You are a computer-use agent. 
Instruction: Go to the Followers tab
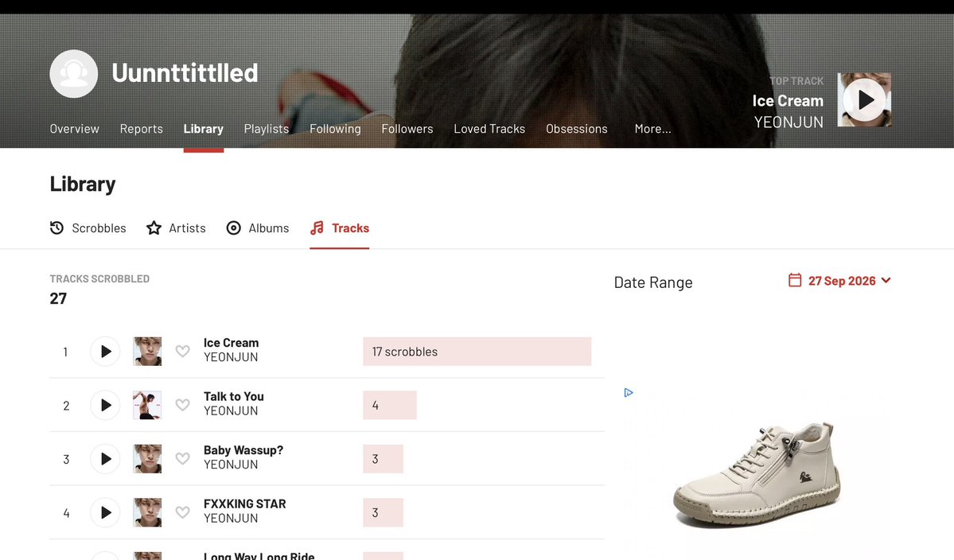tap(407, 129)
